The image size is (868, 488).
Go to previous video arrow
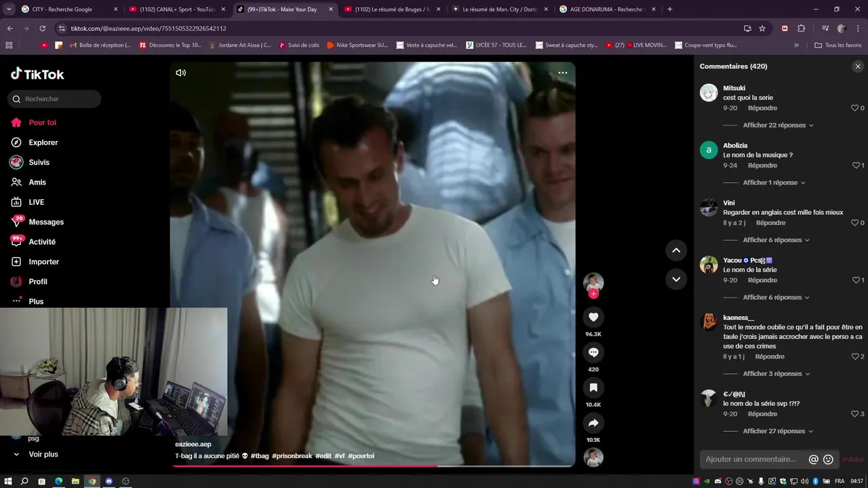676,250
